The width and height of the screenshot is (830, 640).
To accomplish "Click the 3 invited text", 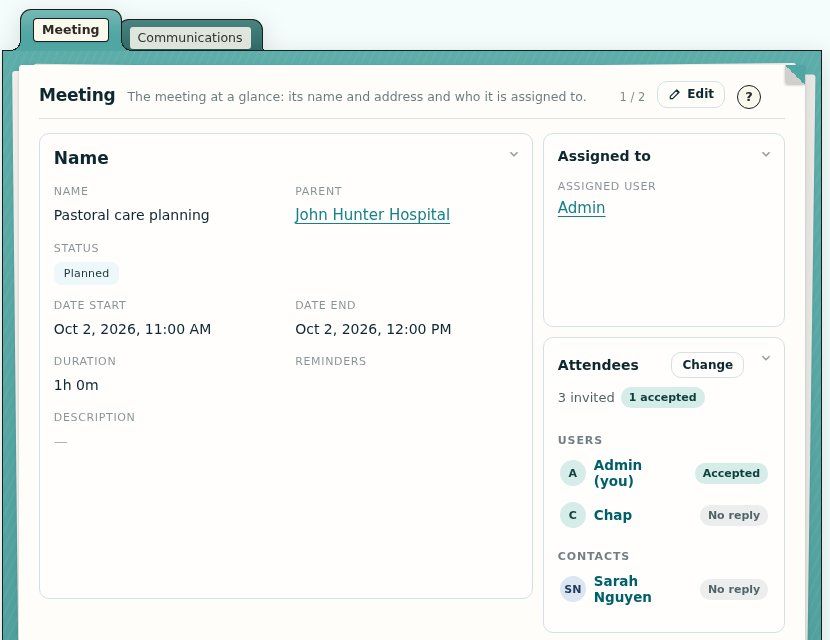I will (586, 398).
